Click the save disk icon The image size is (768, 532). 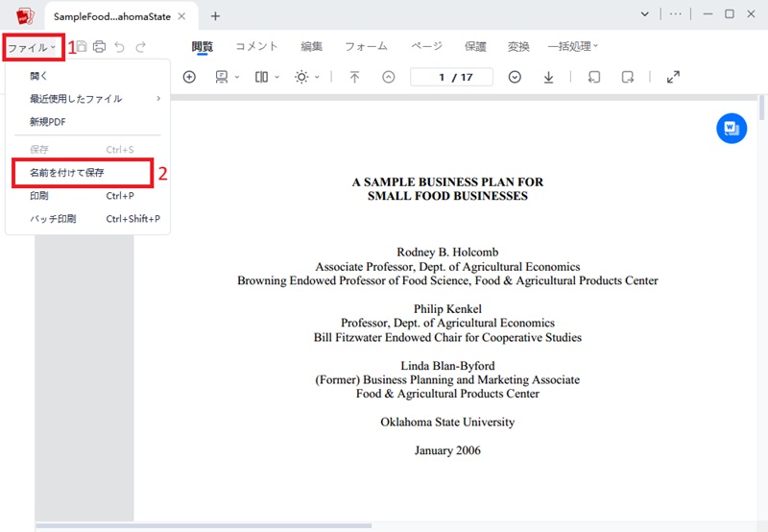click(x=82, y=46)
